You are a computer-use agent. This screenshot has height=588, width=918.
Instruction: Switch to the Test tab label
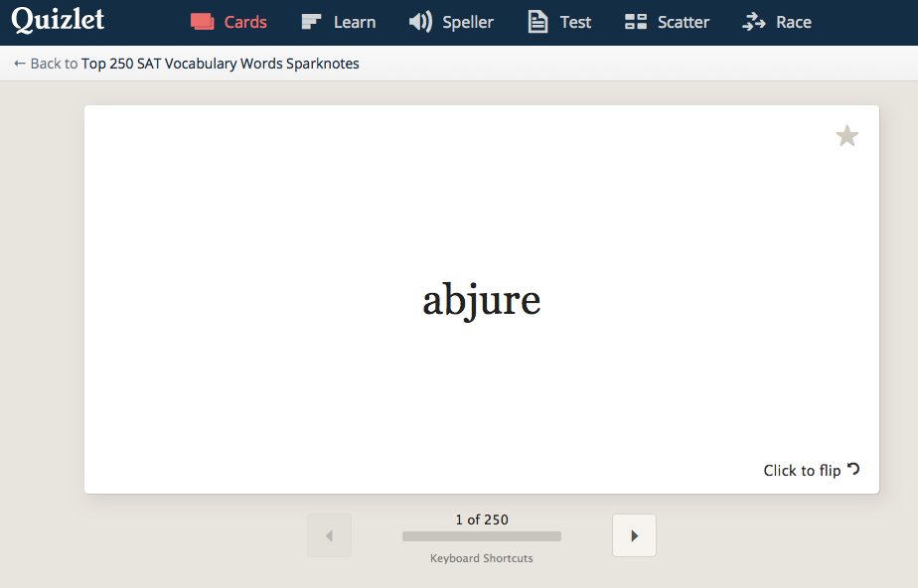[x=575, y=22]
